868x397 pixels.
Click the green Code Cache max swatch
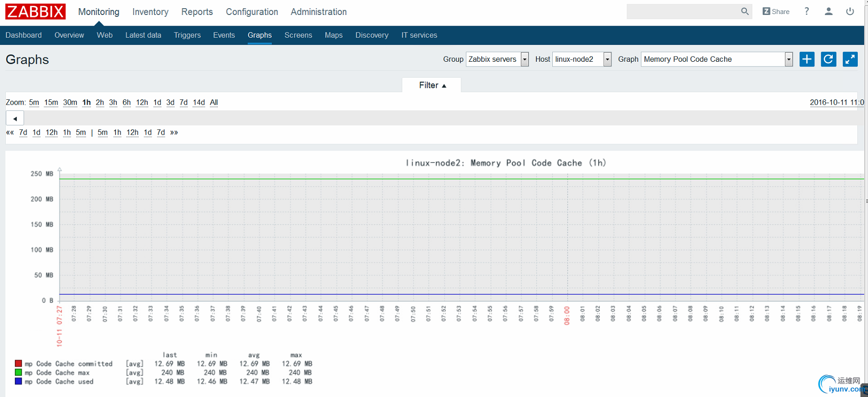(18, 372)
